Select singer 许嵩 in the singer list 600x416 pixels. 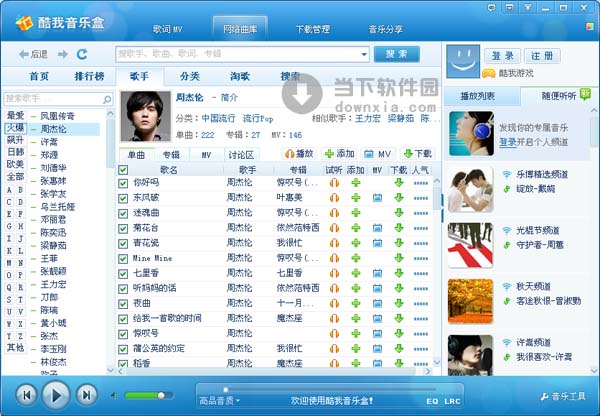(49, 142)
